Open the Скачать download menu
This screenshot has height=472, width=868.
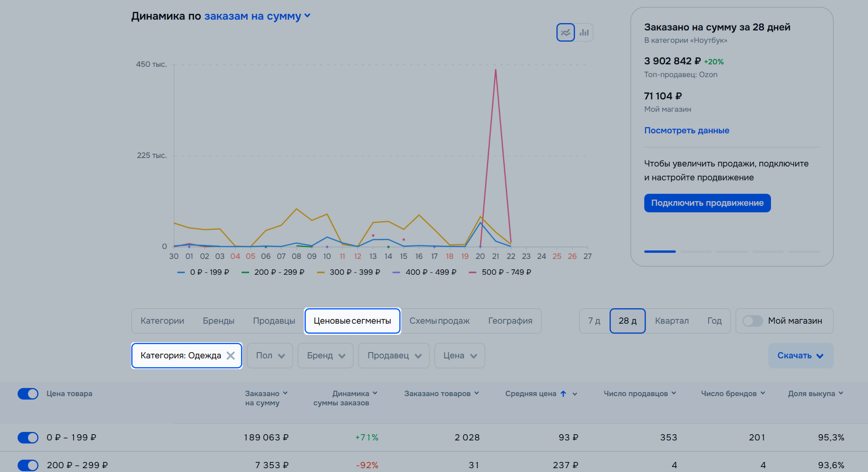pos(800,356)
